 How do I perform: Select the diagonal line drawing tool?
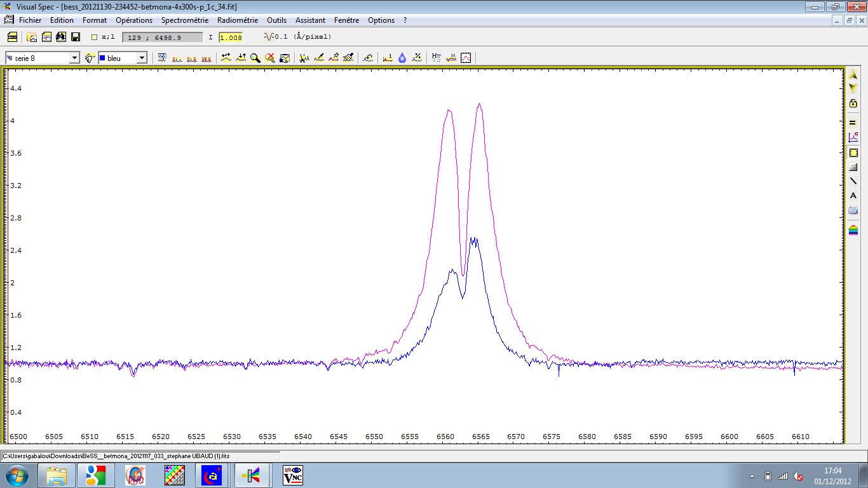[x=853, y=181]
